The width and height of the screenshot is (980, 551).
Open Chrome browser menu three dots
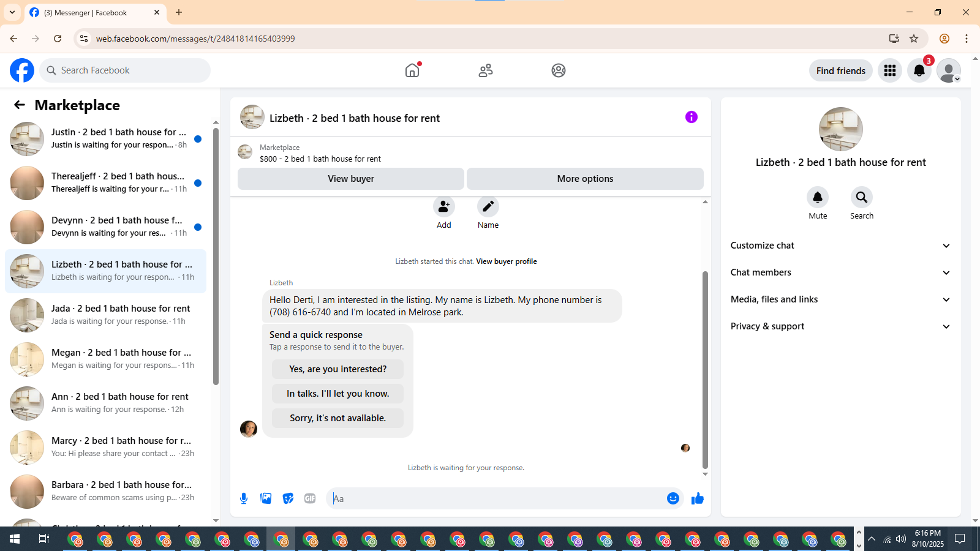(967, 39)
